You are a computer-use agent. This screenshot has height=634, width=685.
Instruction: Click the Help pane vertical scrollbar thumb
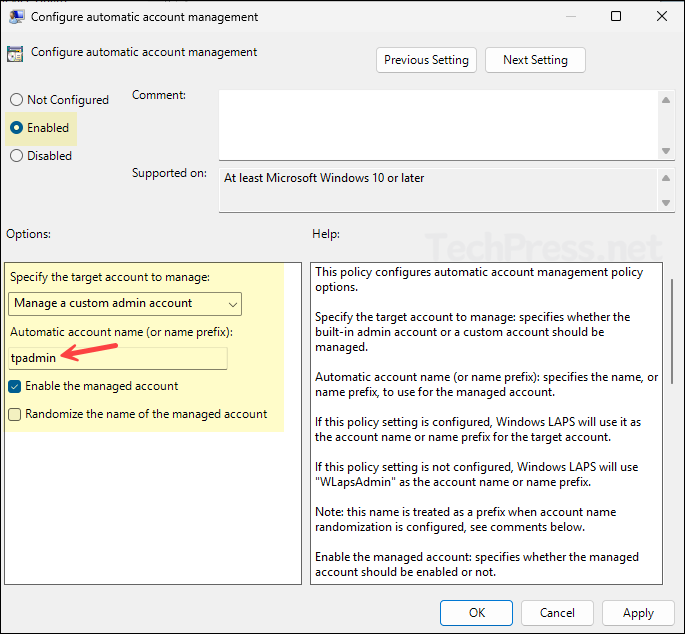click(x=672, y=331)
